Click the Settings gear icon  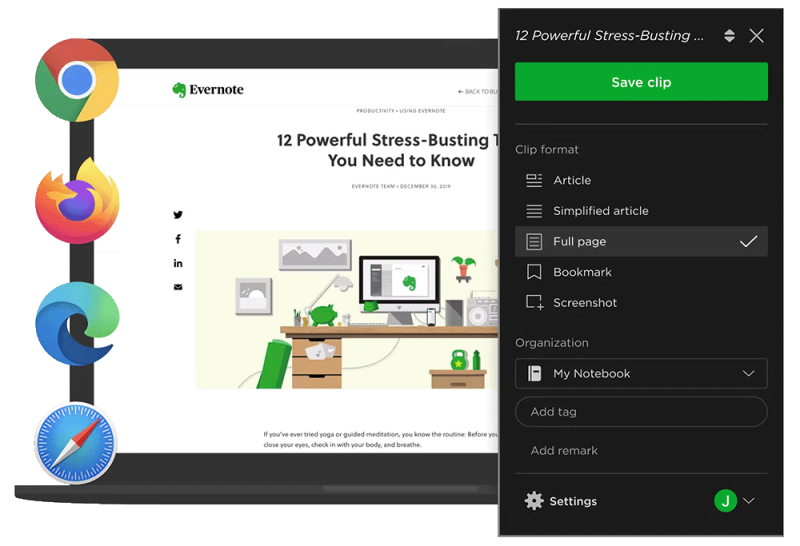click(x=534, y=501)
